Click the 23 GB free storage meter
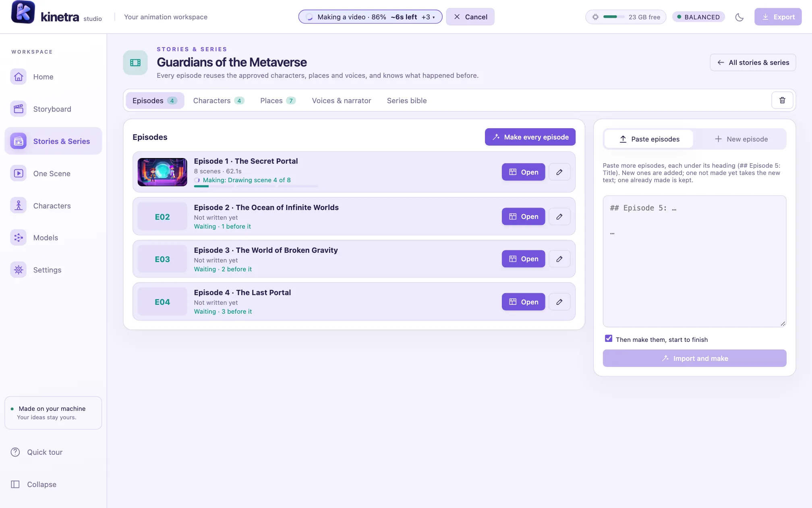 626,17
